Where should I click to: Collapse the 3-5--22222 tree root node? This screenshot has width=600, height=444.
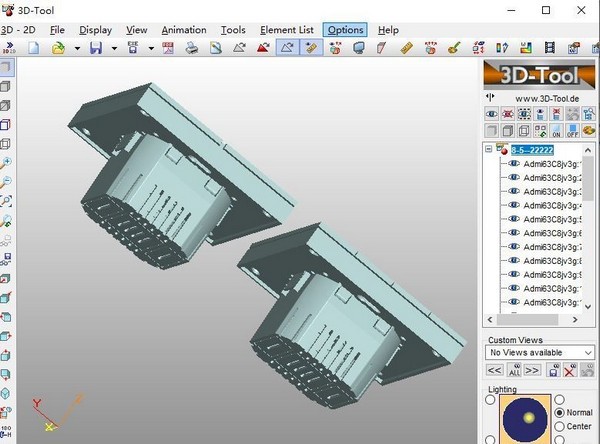coord(488,149)
